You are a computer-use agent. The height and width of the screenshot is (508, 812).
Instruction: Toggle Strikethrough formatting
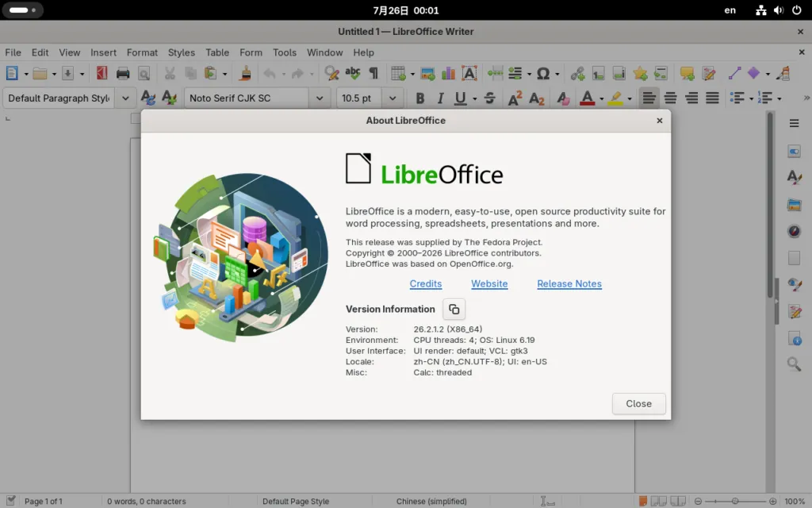[489, 98]
